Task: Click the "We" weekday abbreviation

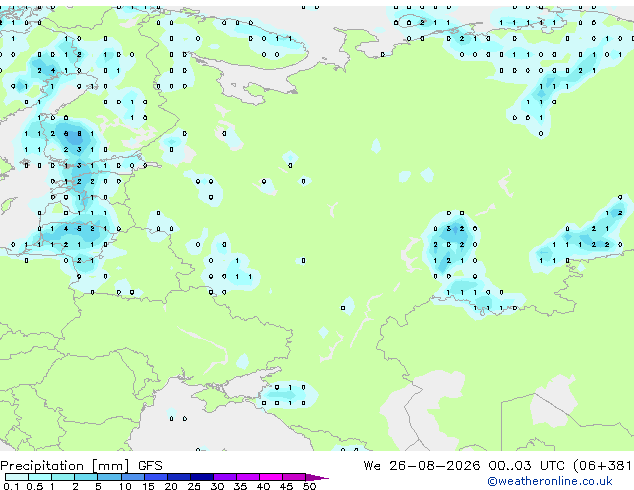Action: (372, 466)
